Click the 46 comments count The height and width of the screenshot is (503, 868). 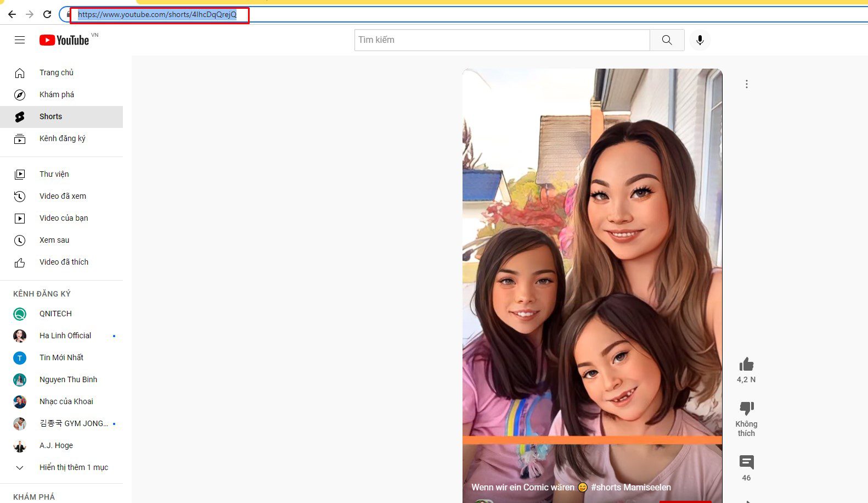click(x=746, y=478)
